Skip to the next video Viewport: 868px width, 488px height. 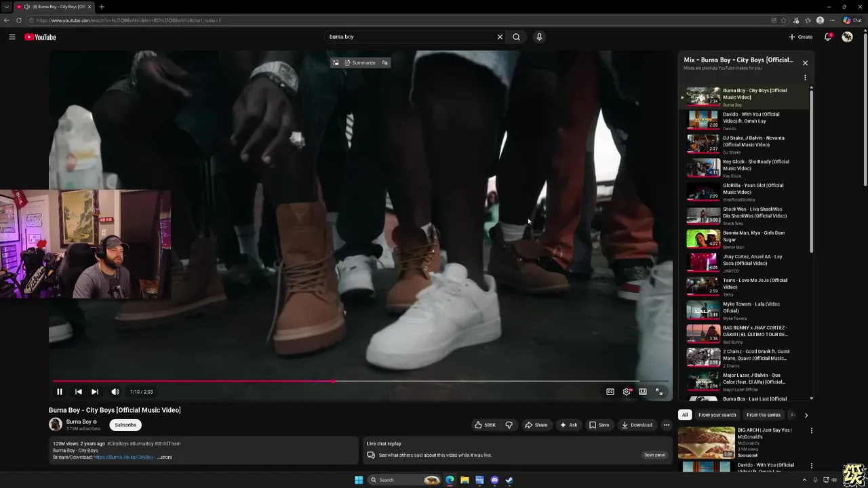click(x=95, y=391)
